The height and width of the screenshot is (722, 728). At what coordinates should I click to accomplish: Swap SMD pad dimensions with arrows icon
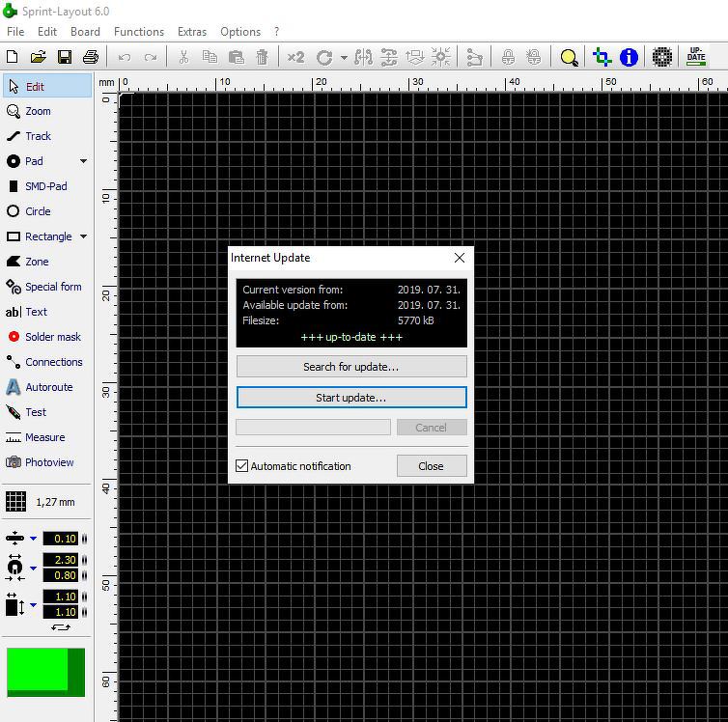(x=61, y=627)
